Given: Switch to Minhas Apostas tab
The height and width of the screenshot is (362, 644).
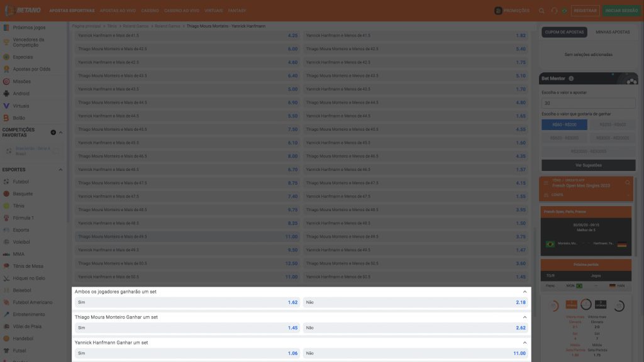Looking at the screenshot, I should pos(613,32).
